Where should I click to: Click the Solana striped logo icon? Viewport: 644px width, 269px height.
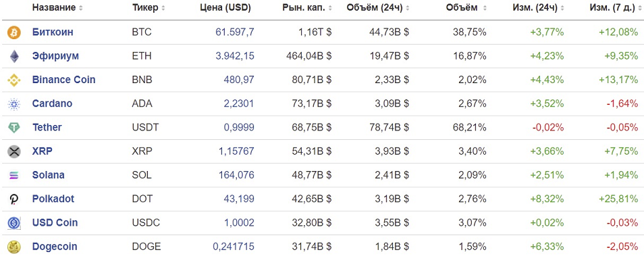pos(14,176)
